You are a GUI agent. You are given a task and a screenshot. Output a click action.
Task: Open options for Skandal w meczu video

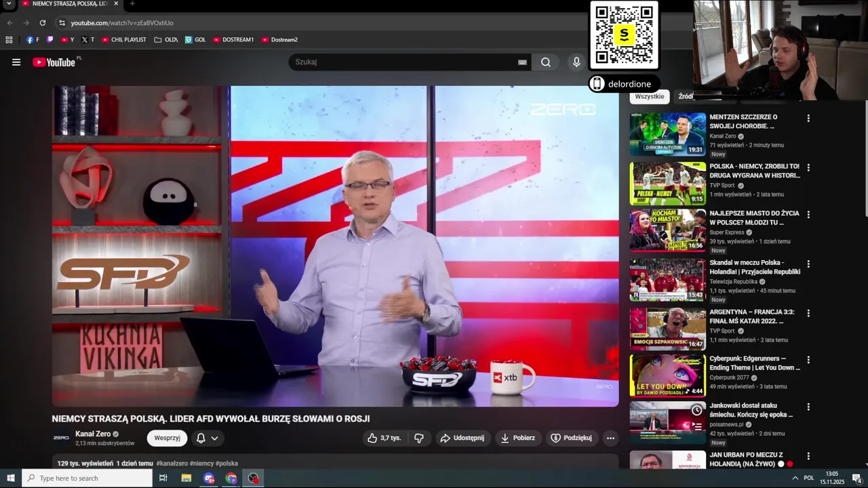(808, 264)
